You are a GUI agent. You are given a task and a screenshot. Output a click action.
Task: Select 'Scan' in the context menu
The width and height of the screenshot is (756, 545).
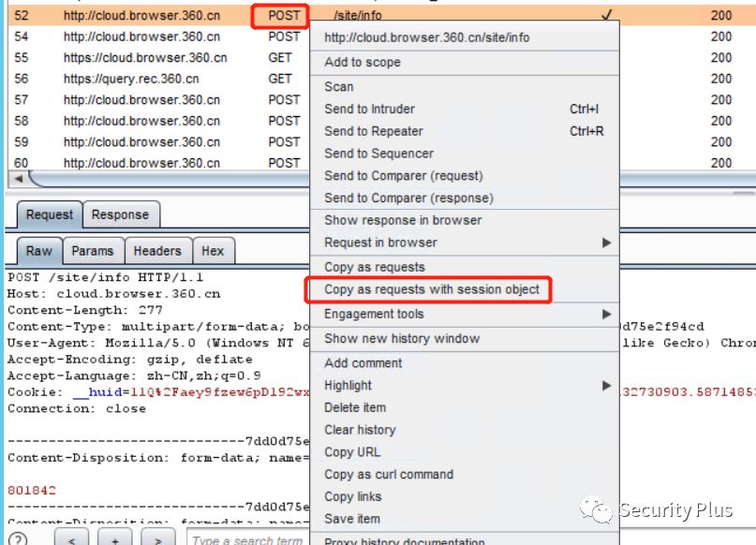click(x=465, y=87)
